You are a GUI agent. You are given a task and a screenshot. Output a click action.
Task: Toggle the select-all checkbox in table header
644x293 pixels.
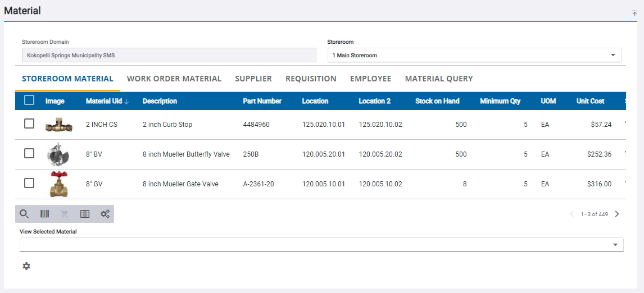[29, 100]
